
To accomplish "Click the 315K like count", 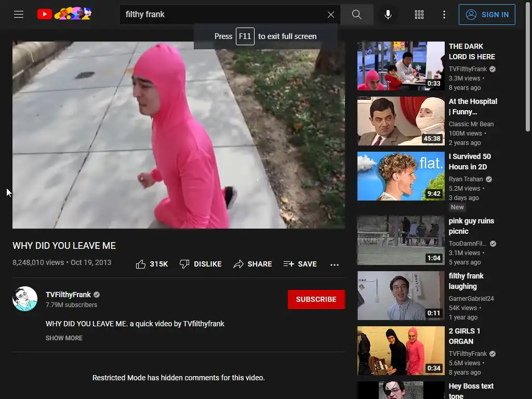I will pos(159,264).
